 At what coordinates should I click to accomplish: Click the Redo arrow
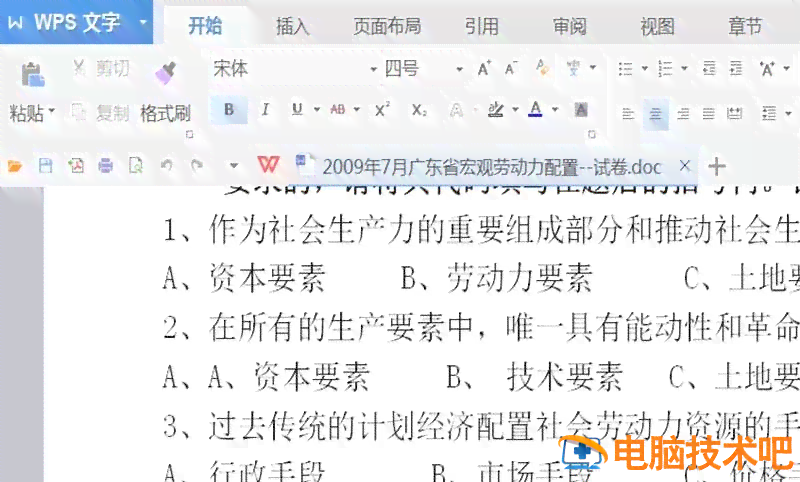pyautogui.click(x=196, y=165)
